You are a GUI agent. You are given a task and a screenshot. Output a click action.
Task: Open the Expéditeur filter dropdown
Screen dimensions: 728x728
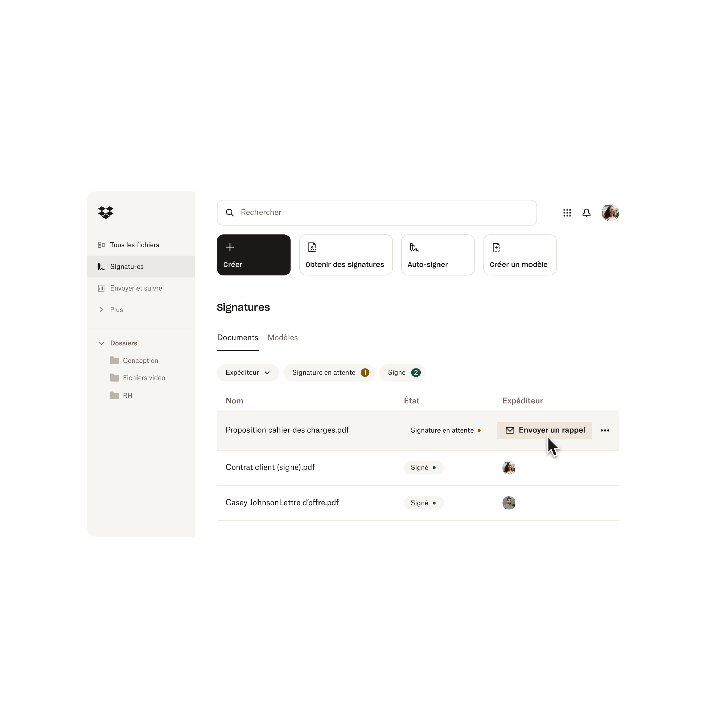247,372
